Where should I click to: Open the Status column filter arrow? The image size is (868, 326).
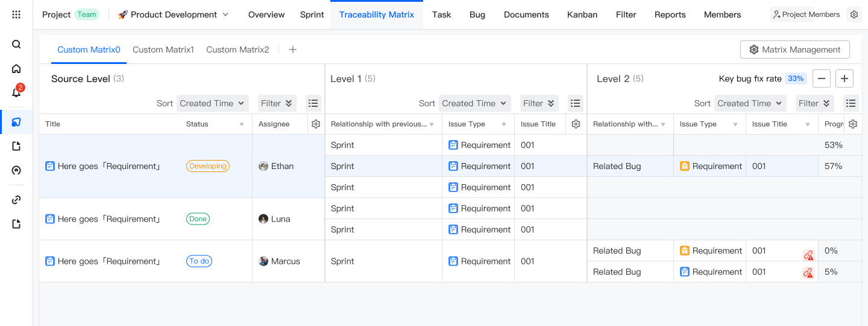242,124
